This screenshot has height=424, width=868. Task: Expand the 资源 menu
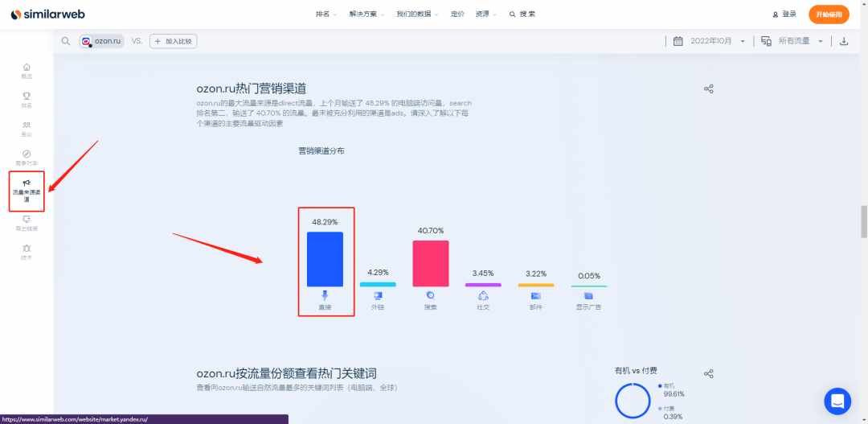pos(485,14)
